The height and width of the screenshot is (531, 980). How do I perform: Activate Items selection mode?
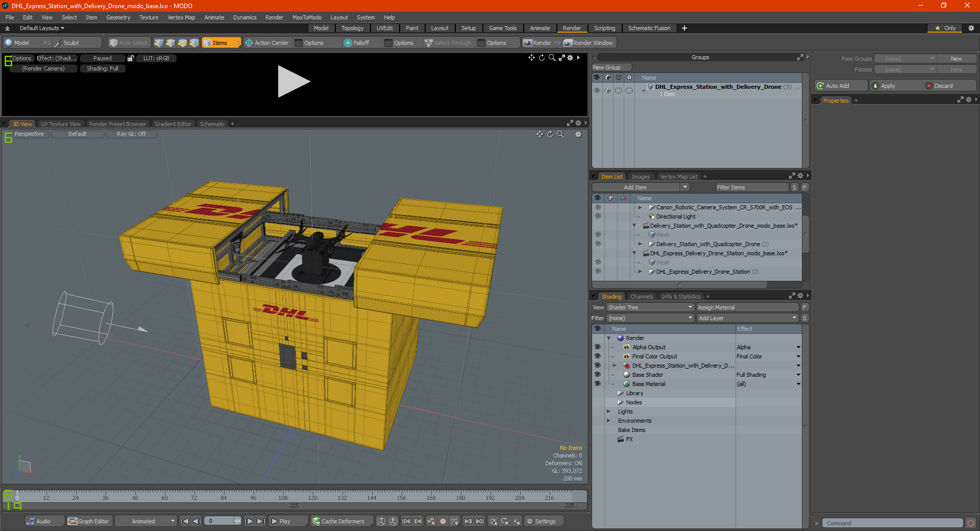221,43
